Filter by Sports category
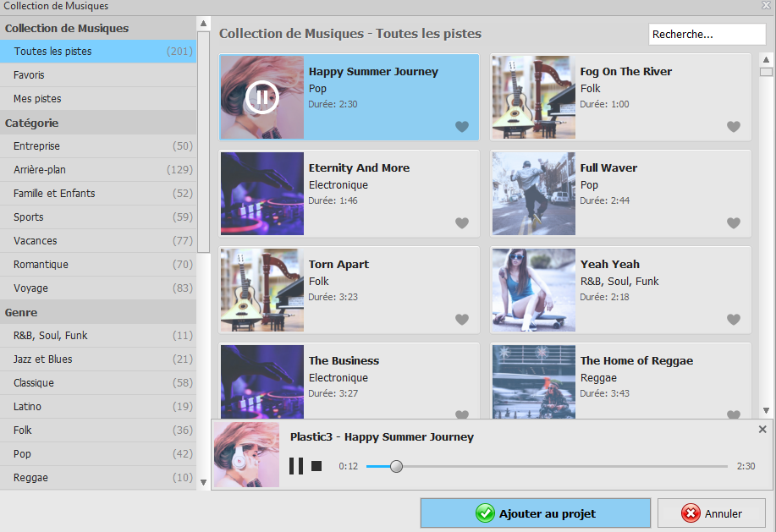This screenshot has width=776, height=532. click(x=98, y=217)
